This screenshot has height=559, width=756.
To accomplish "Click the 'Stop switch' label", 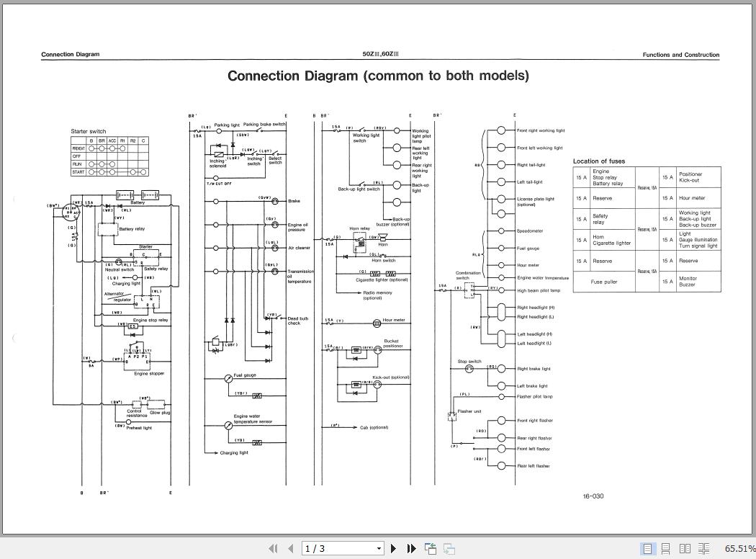I will (x=469, y=361).
